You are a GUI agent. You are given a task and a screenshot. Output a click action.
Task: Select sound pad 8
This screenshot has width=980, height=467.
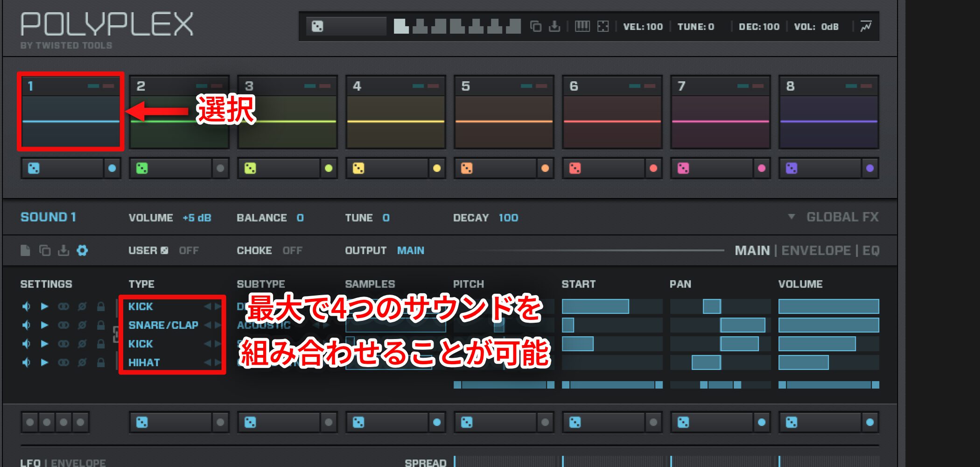(829, 112)
